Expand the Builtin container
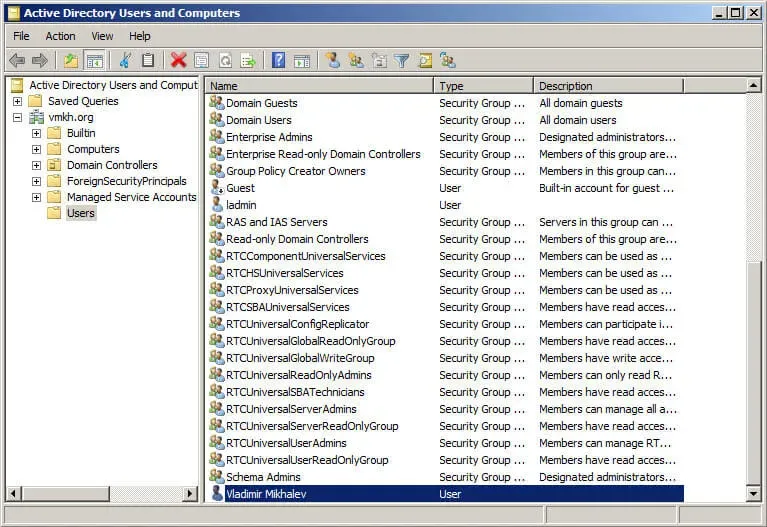Screen dimensions: 767x527 pos(36,133)
